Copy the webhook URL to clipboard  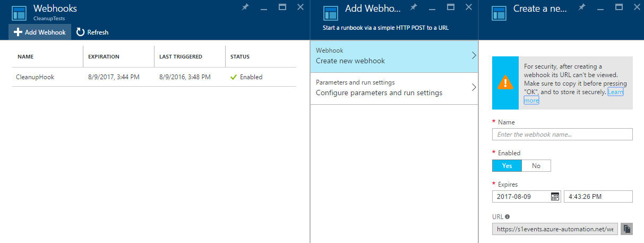tap(626, 229)
